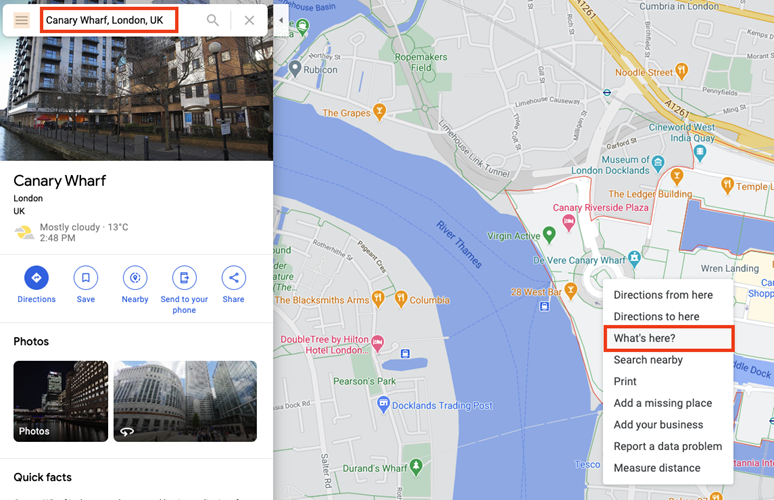Click the Ropemakers Field label

point(421,62)
